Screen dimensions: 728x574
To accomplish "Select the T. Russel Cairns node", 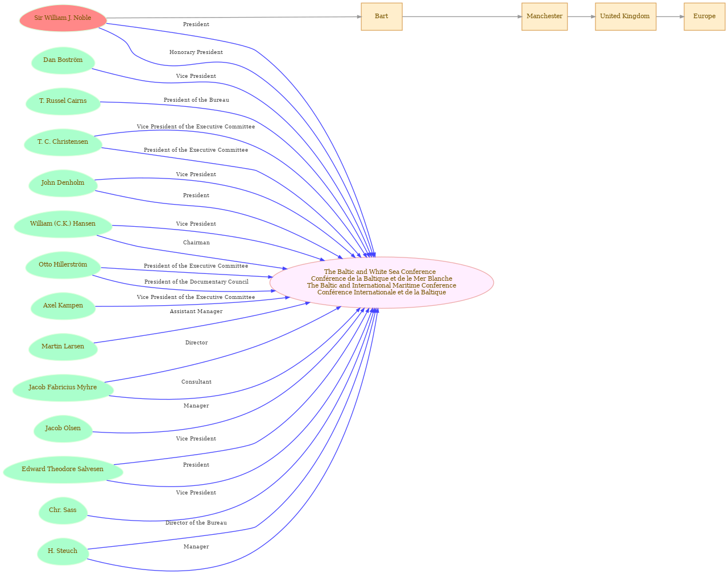I will coord(63,101).
